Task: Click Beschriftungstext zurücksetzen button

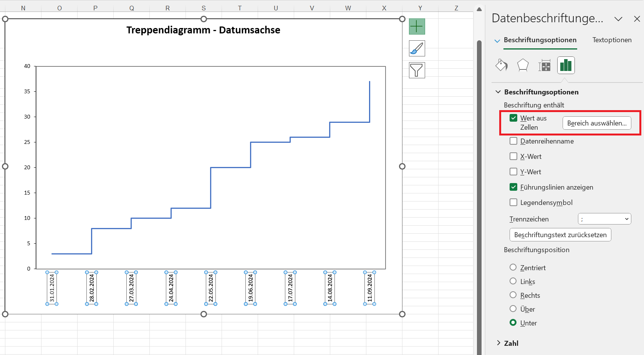Action: pyautogui.click(x=560, y=235)
